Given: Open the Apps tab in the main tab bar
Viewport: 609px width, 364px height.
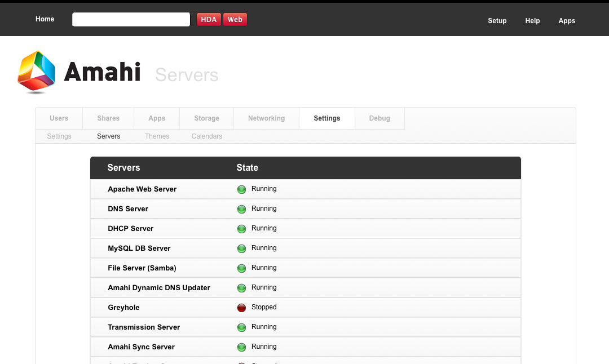Looking at the screenshot, I should click(x=157, y=118).
